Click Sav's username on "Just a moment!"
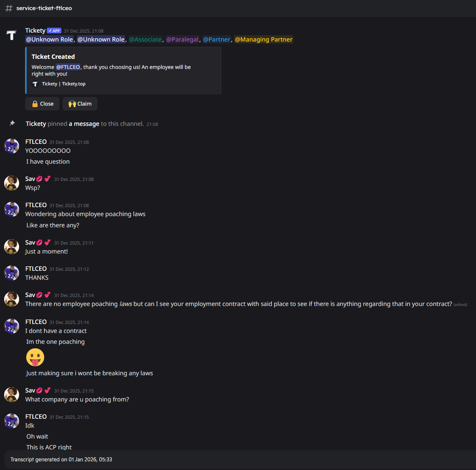The image size is (476, 470). 30,243
